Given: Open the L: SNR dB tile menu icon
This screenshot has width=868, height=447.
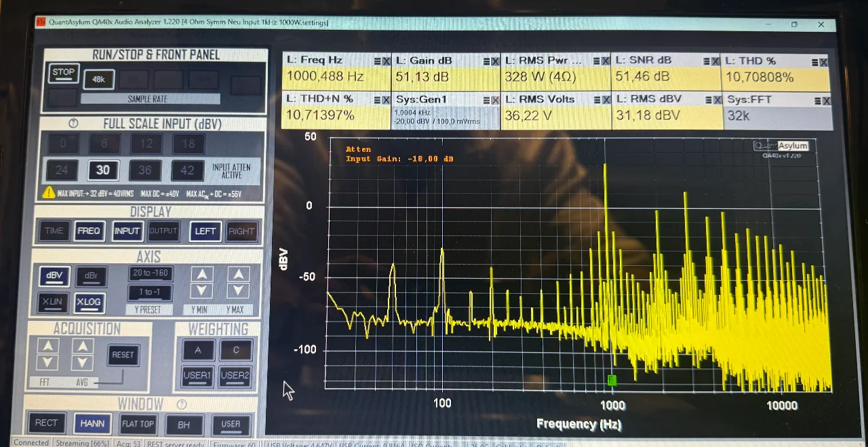Looking at the screenshot, I should click(707, 61).
